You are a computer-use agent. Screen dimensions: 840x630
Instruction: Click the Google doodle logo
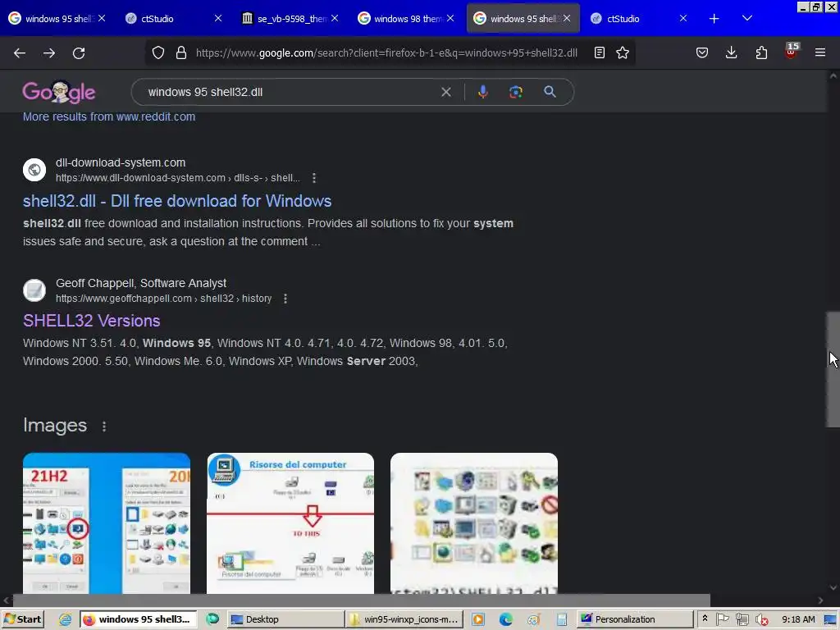[x=59, y=92]
